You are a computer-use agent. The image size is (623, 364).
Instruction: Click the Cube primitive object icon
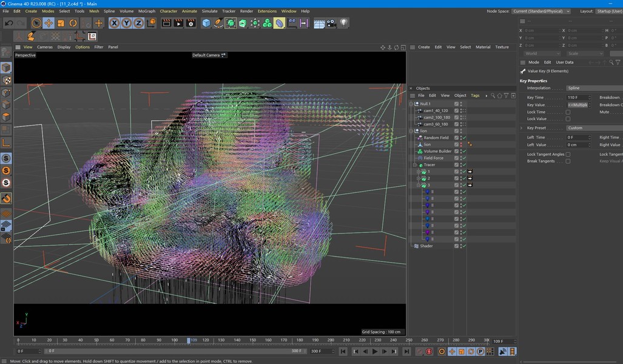tap(206, 23)
